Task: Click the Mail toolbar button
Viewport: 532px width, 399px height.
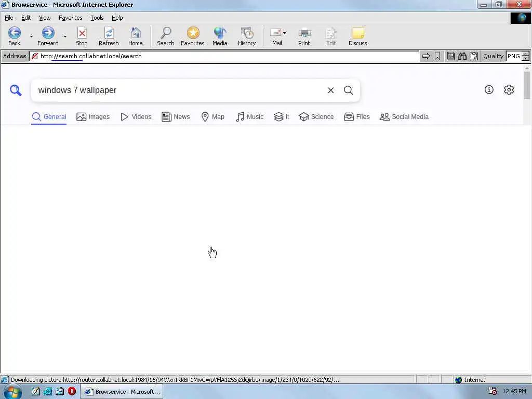Action: pos(276,36)
